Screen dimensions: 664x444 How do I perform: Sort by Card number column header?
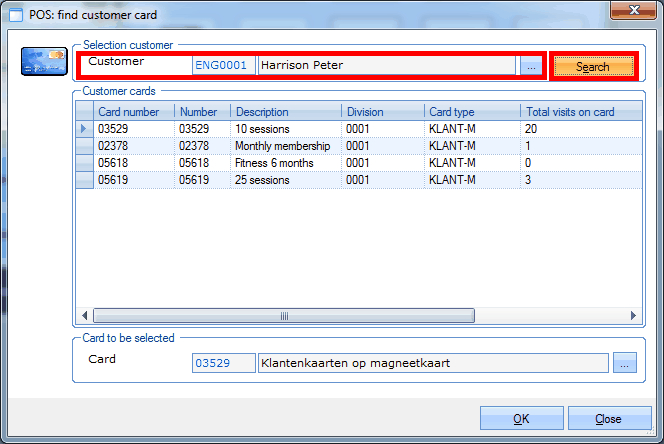134,112
